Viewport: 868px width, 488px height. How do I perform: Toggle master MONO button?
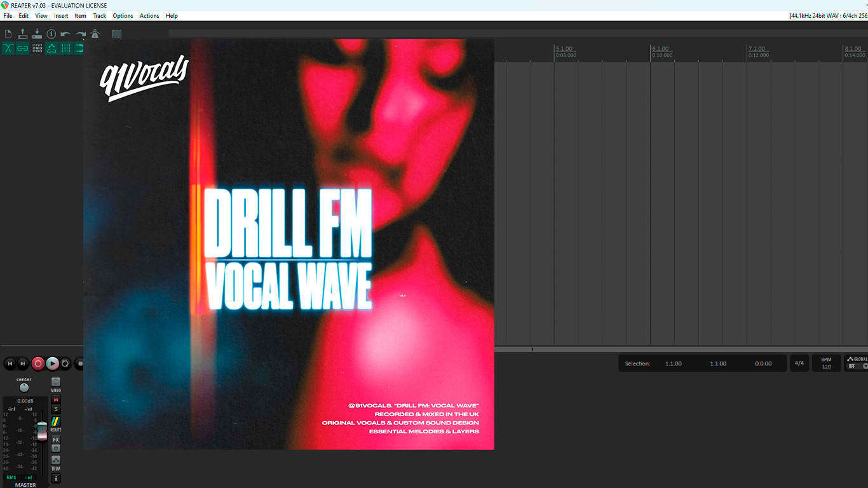pyautogui.click(x=56, y=383)
